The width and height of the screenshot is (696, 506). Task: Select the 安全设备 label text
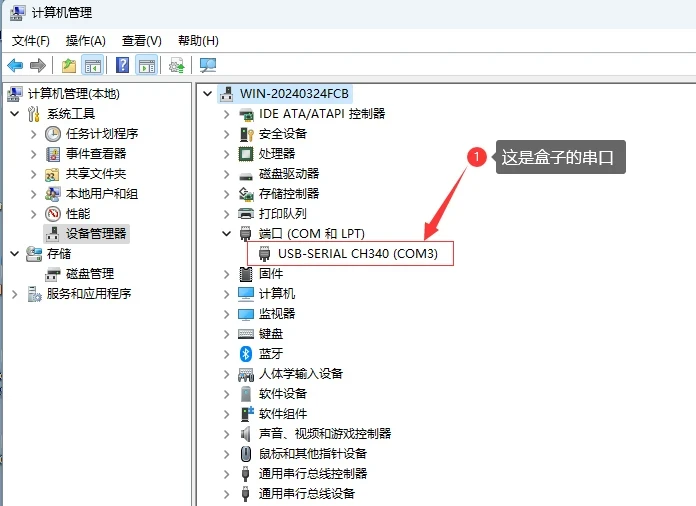283,134
